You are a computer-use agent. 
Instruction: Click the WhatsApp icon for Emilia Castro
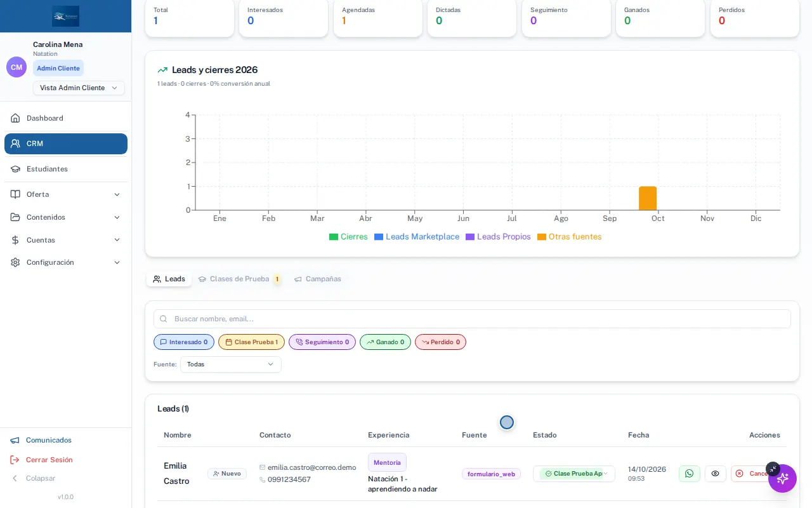coord(690,474)
